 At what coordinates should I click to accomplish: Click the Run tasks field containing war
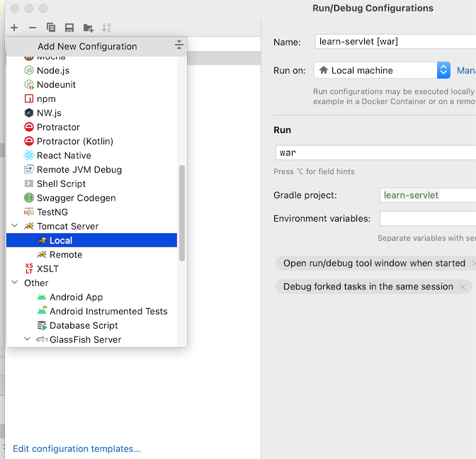375,152
